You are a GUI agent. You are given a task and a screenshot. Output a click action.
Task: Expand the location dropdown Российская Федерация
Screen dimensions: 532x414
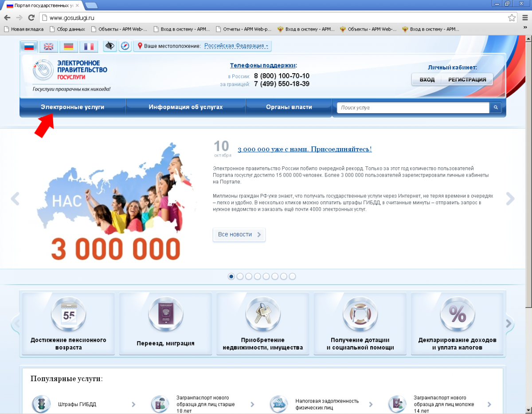click(236, 46)
